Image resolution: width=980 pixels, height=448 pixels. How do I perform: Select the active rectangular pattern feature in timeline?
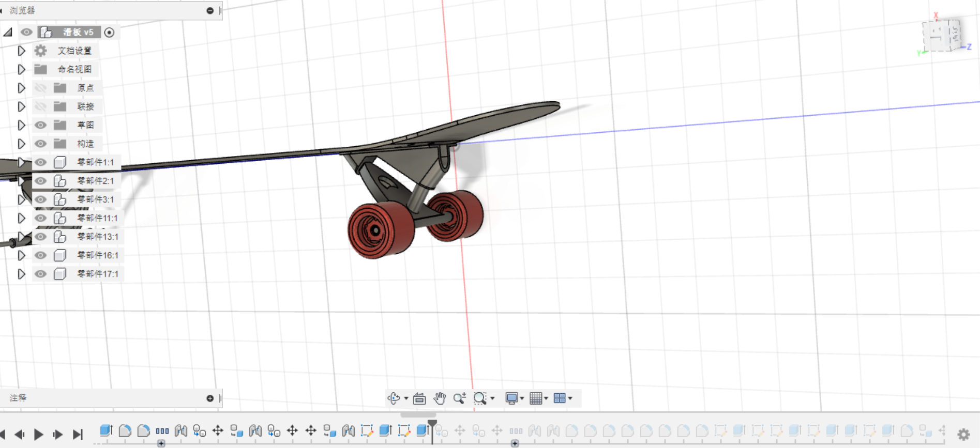coord(162,431)
